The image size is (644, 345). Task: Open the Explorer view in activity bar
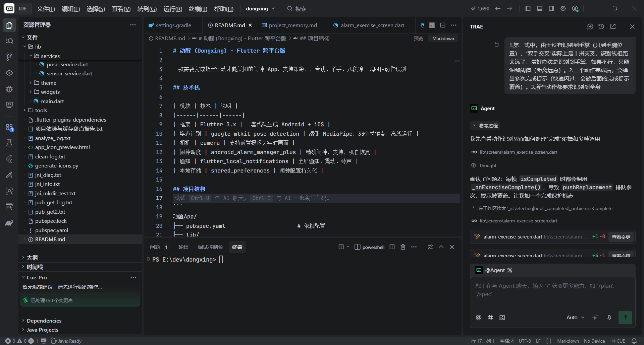tap(9, 25)
